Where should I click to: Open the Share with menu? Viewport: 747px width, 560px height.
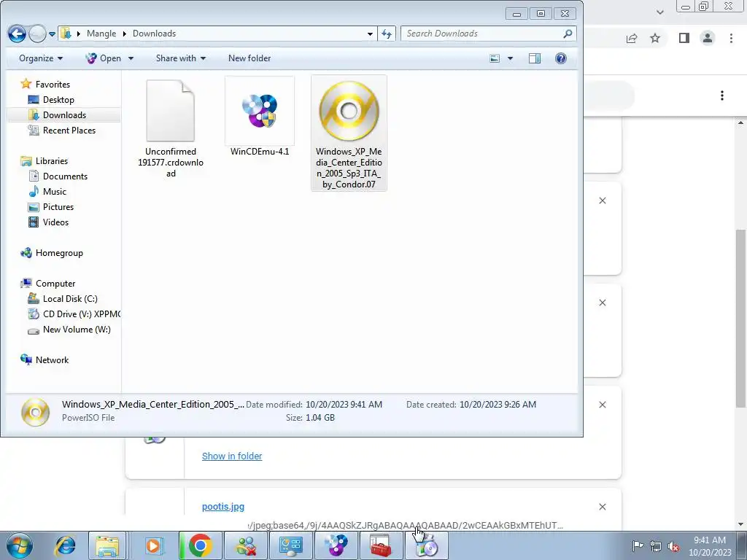pos(181,58)
